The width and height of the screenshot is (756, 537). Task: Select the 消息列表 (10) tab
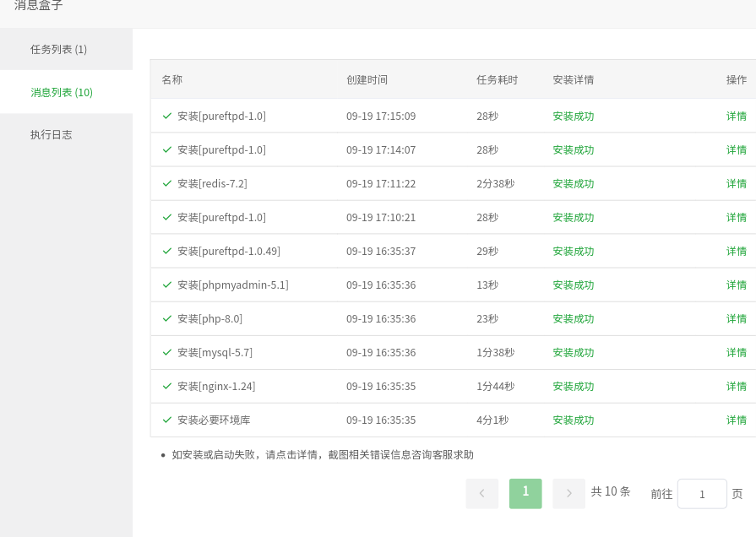coord(66,92)
